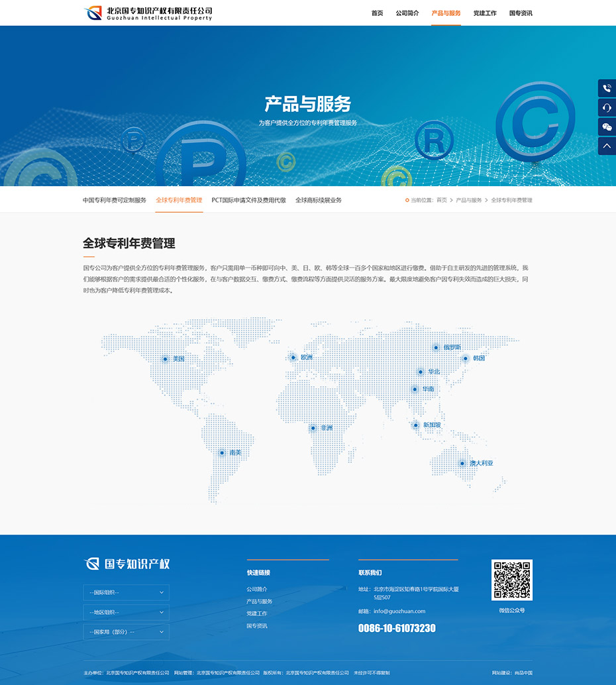Viewport: 616px width, 685px height.
Task: Switch to PCT国际申请文件及费用代缴 tab
Action: coord(248,200)
